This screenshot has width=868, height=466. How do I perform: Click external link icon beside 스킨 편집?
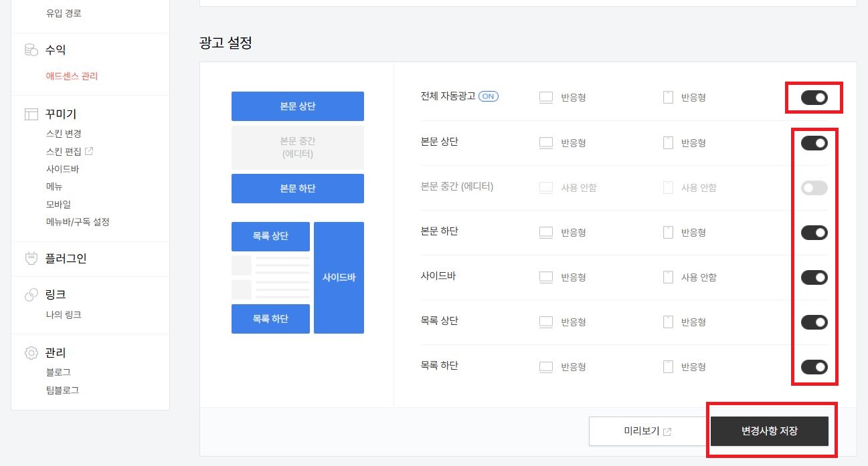click(90, 151)
